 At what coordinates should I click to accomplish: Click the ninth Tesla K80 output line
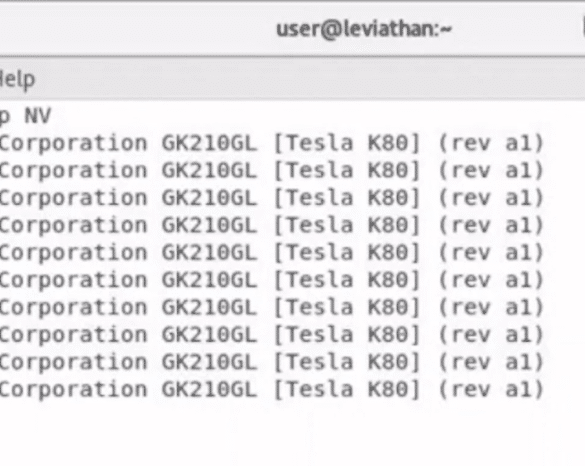pyautogui.click(x=271, y=362)
